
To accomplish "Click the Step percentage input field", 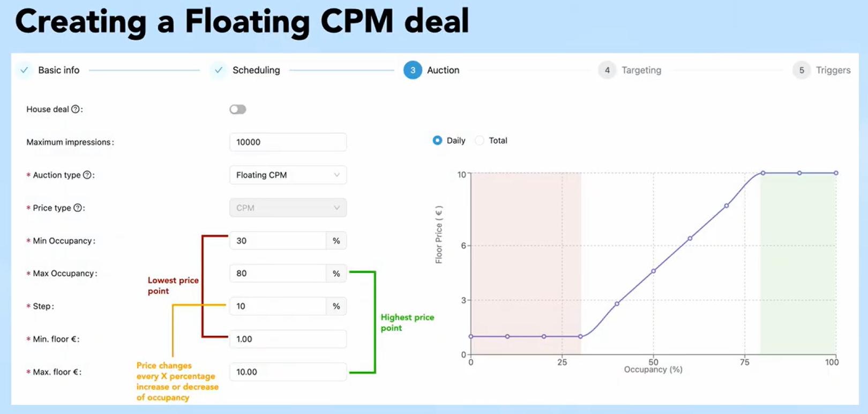I will (x=278, y=306).
